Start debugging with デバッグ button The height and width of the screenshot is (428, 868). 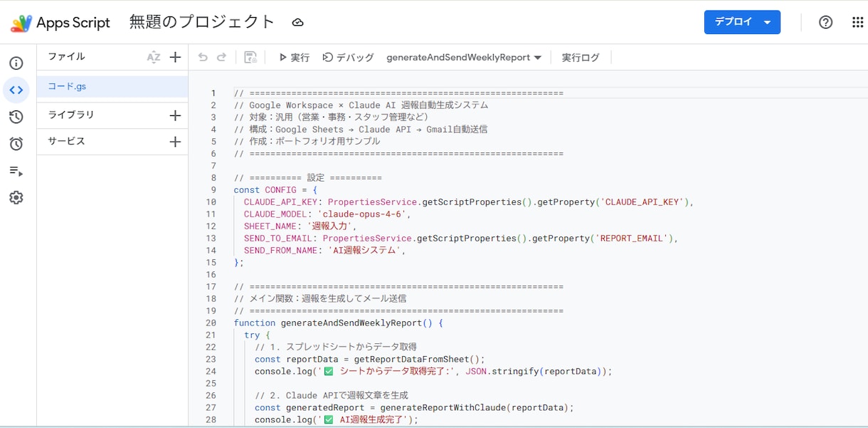coord(349,58)
